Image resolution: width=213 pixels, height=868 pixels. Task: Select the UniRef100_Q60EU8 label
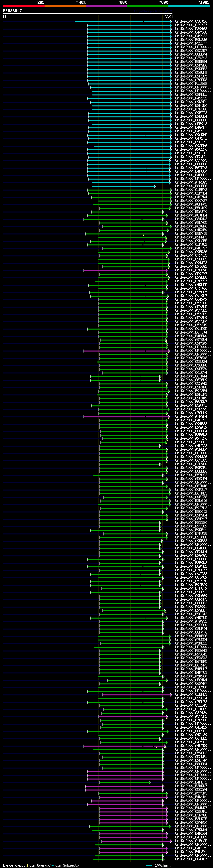[191, 164]
